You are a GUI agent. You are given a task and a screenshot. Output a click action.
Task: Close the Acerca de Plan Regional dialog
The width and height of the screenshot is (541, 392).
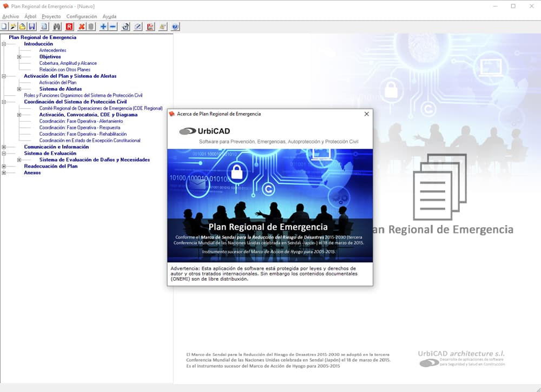366,114
